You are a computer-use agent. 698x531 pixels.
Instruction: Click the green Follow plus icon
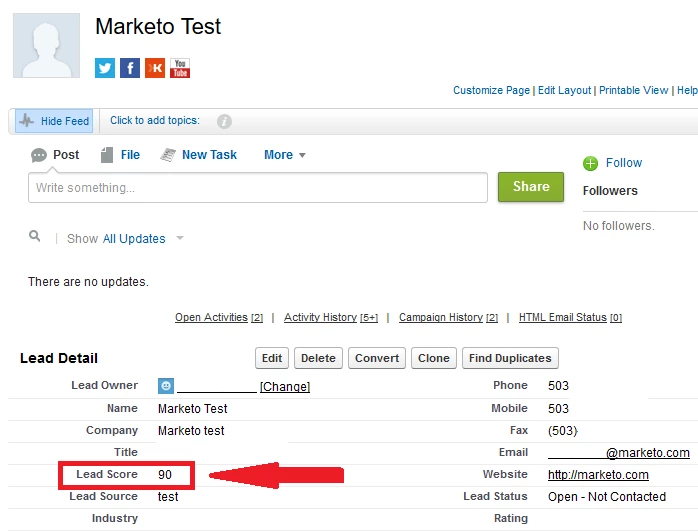coord(590,163)
